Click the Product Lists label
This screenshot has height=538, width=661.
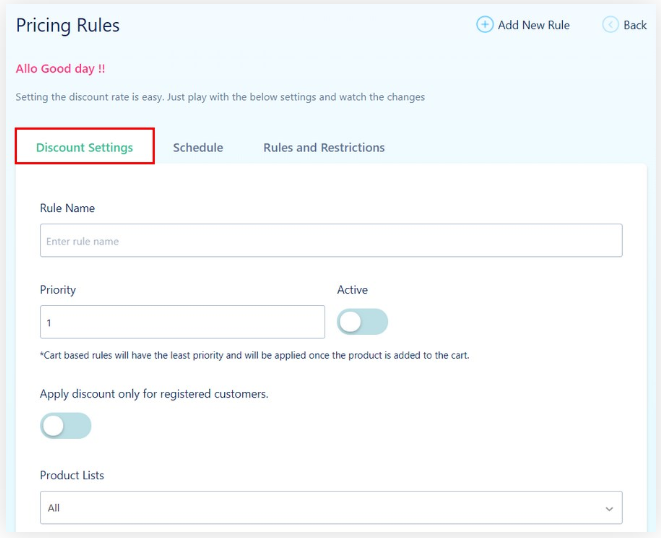[72, 475]
